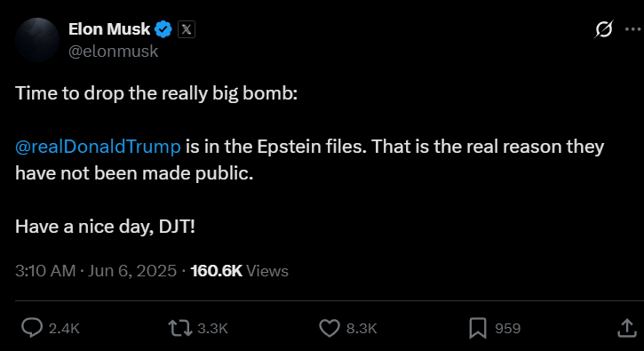
Task: Click the share upload arrow icon
Action: [627, 328]
